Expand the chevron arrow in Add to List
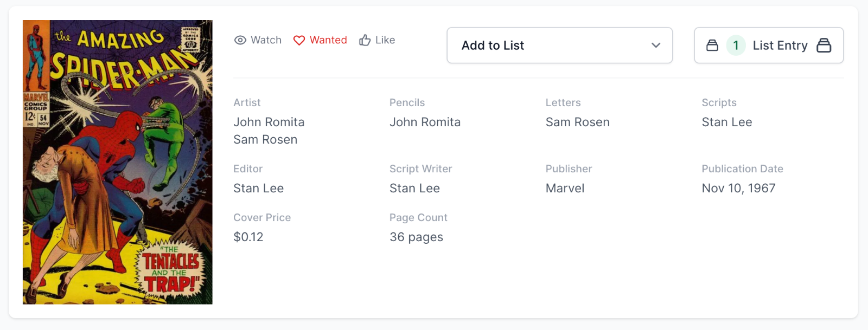Screen dimensions: 868x330 pos(656,46)
